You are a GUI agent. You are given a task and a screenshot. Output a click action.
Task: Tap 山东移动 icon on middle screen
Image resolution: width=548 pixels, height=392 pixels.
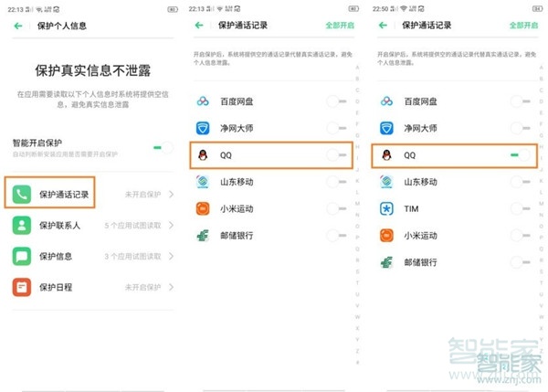pyautogui.click(x=203, y=182)
